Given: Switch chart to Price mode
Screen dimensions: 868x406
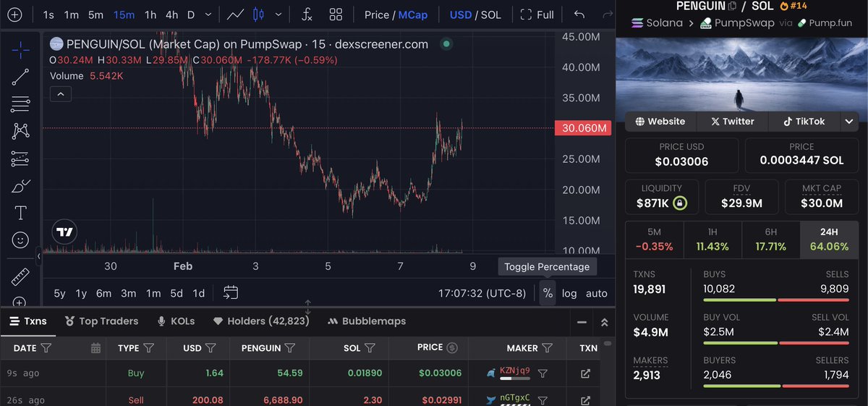Looking at the screenshot, I should pos(377,14).
